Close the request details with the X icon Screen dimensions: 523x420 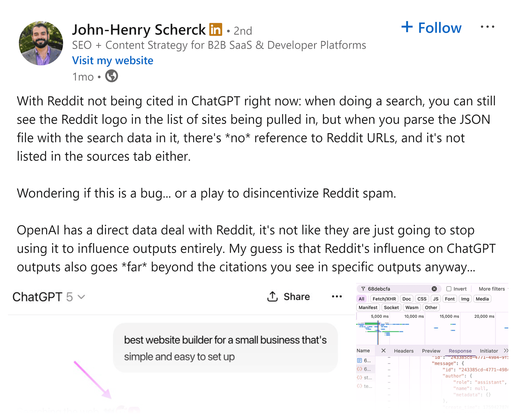tap(383, 351)
